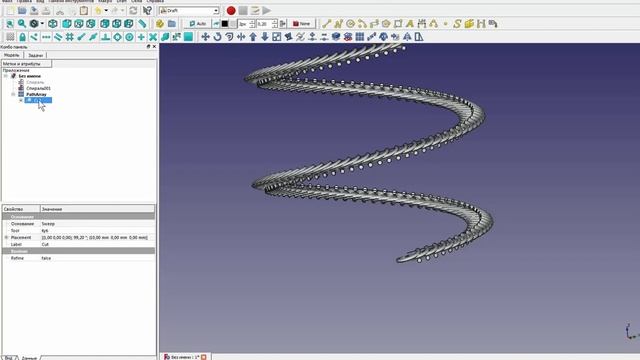Toggle snap intersection X icon
Image resolution: width=640 pixels, height=360 pixels.
[153, 37]
